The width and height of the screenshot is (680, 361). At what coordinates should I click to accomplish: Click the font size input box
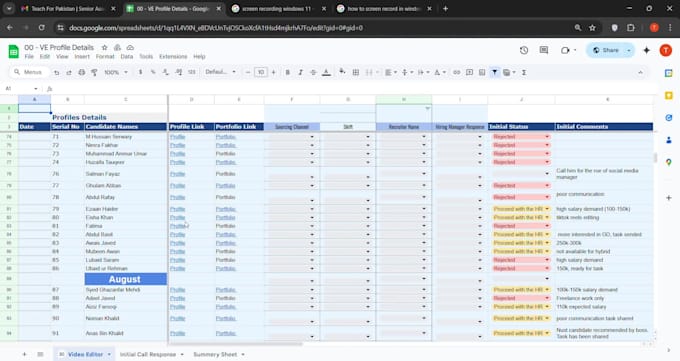261,72
